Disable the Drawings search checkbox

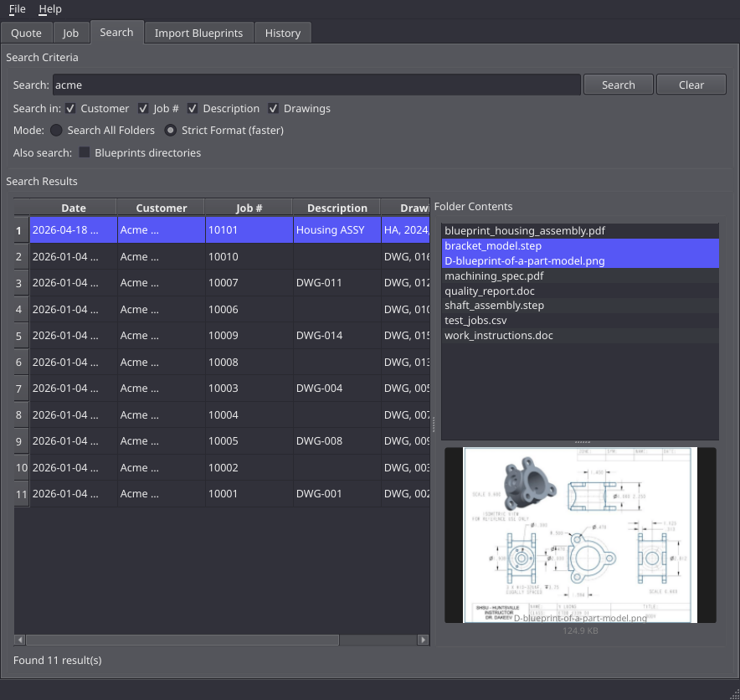point(273,109)
